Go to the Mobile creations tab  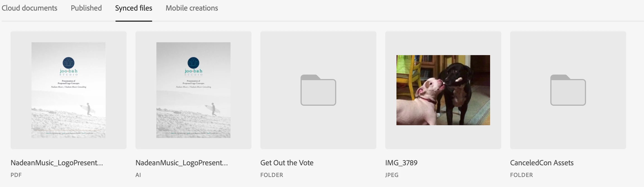192,8
